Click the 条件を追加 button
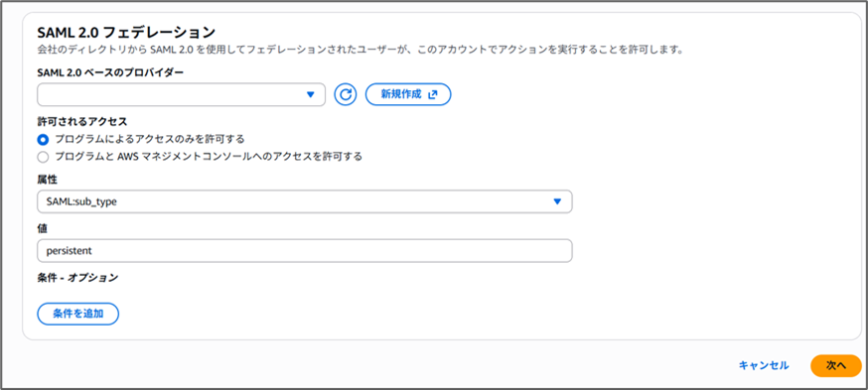 click(78, 314)
